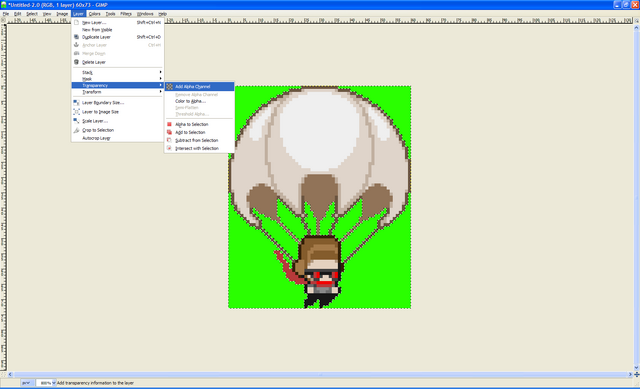Open the Tools menu
The width and height of the screenshot is (640, 389).
[110, 13]
